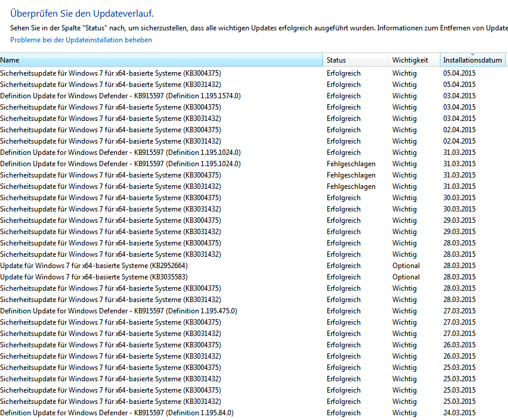Click "Fehlgeschlagen" status of Defender Definition 1.195.1024.0

351,164
